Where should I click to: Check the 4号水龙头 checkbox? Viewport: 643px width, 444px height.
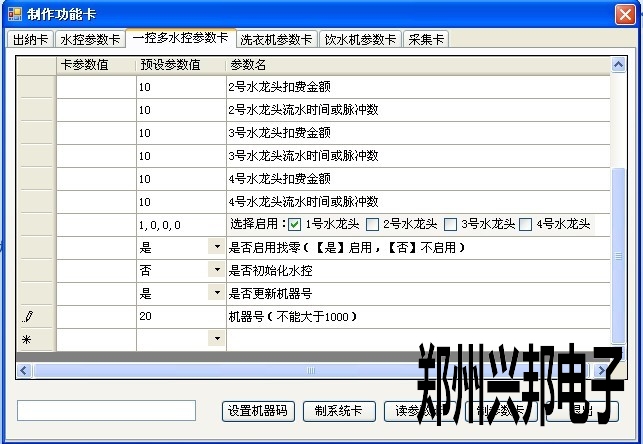pyautogui.click(x=526, y=224)
